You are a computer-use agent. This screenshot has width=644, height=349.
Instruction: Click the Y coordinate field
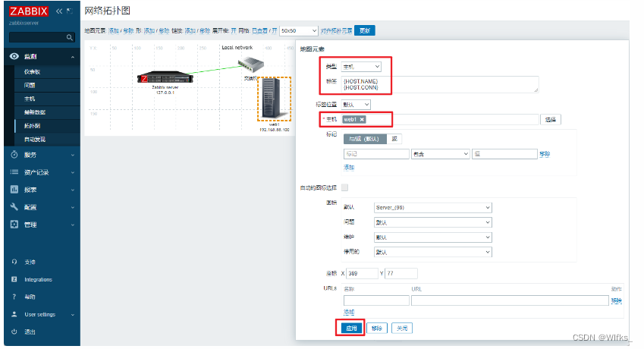pos(401,273)
